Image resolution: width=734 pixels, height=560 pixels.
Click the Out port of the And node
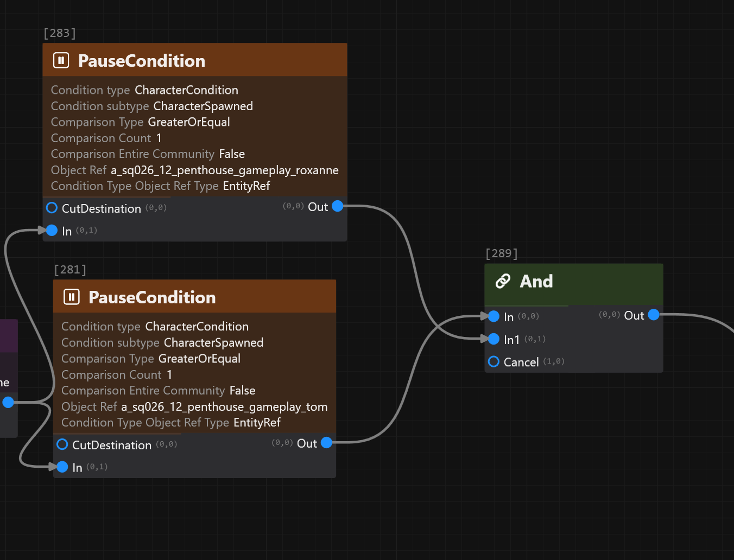click(x=654, y=315)
